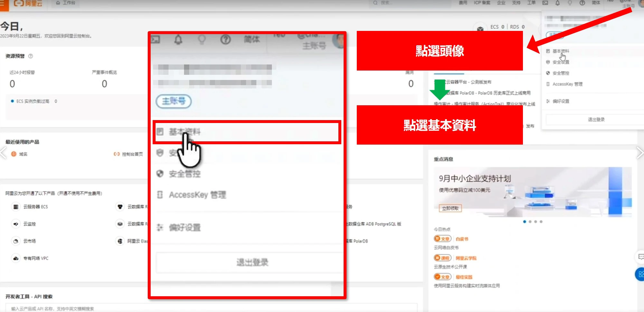The image size is (644, 312).
Task: Open 云市场 product
Action: (29, 241)
